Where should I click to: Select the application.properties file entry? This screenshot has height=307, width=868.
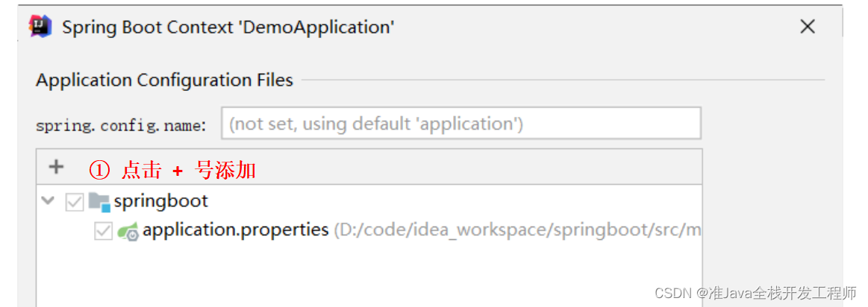[x=236, y=230]
